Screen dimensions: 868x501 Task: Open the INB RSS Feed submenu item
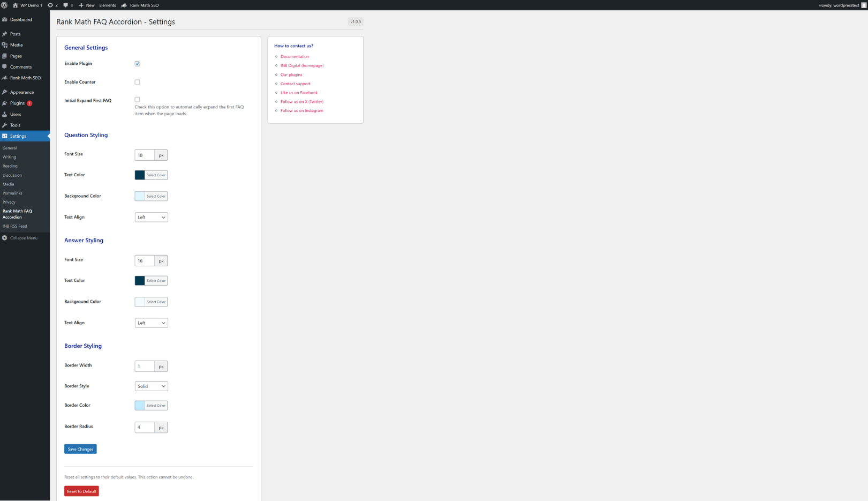pyautogui.click(x=14, y=226)
